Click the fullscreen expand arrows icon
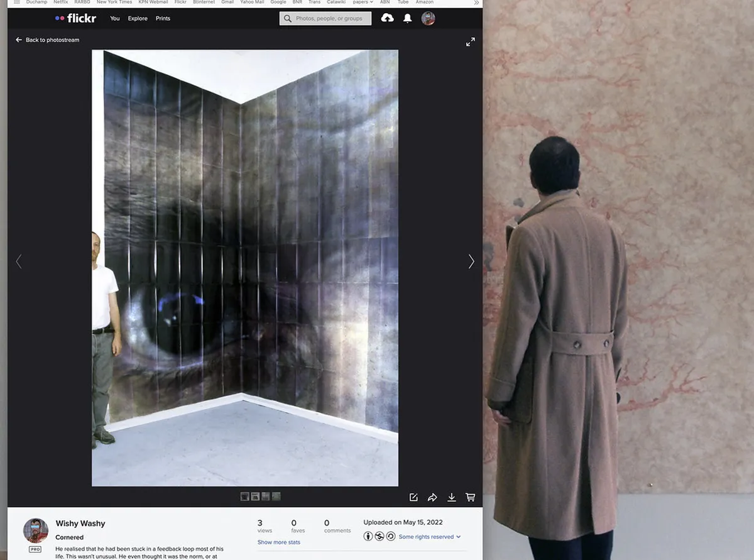754x560 pixels. [x=470, y=42]
